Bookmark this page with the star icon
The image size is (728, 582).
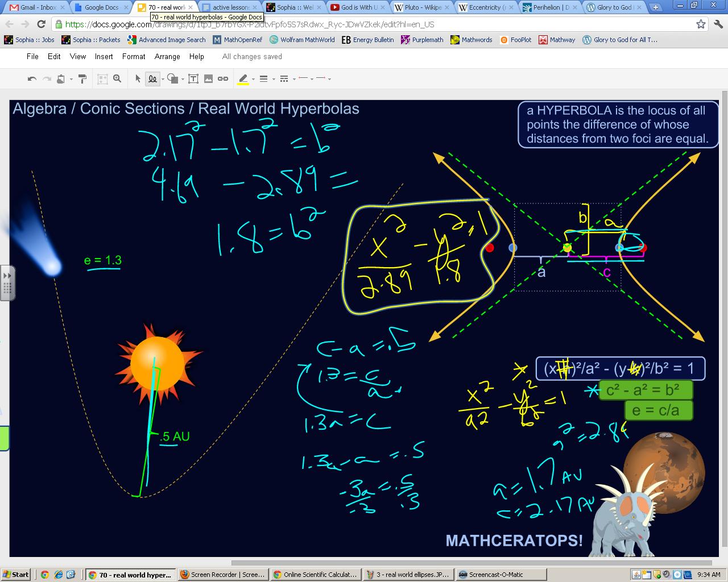pyautogui.click(x=701, y=24)
